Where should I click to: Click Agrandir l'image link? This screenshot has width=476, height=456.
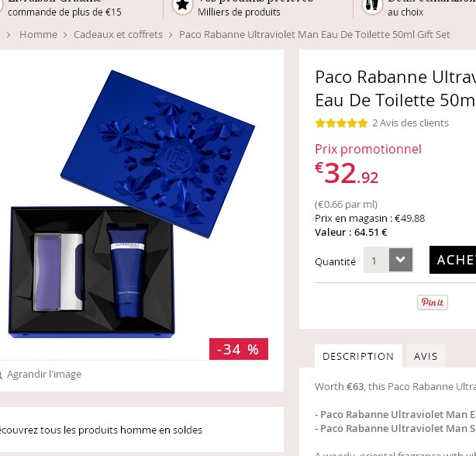pyautogui.click(x=44, y=375)
